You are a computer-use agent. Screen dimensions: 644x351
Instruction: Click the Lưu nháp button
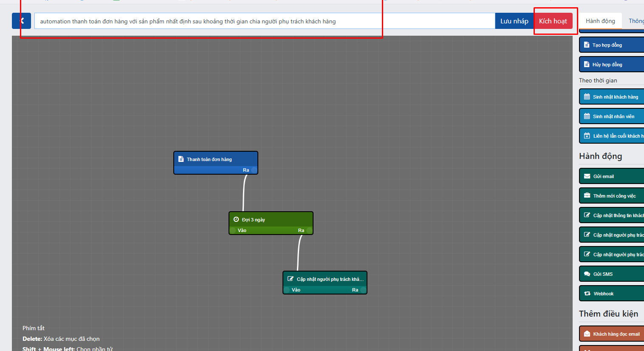click(514, 21)
